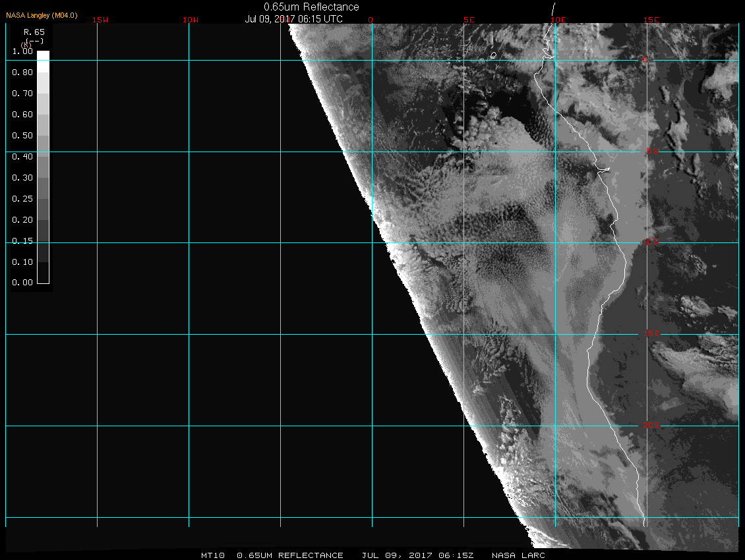The width and height of the screenshot is (745, 560).
Task: Click the '0.80' color bar value
Action: point(22,72)
